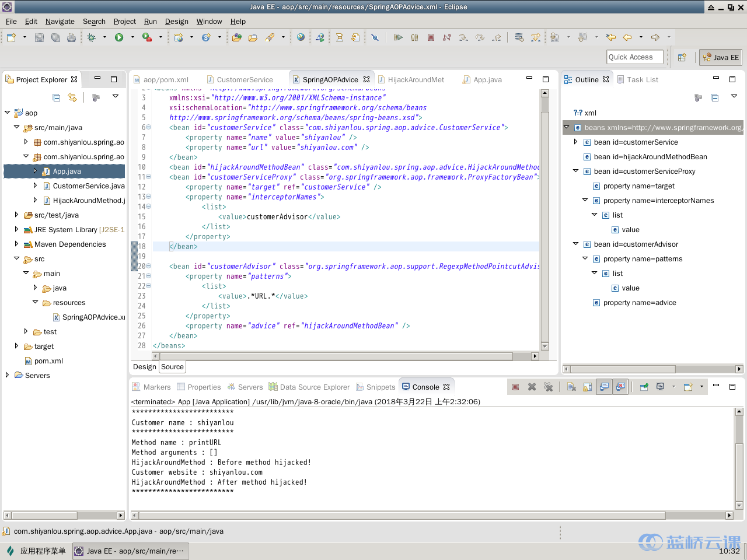Switch to the Design view tab

144,367
